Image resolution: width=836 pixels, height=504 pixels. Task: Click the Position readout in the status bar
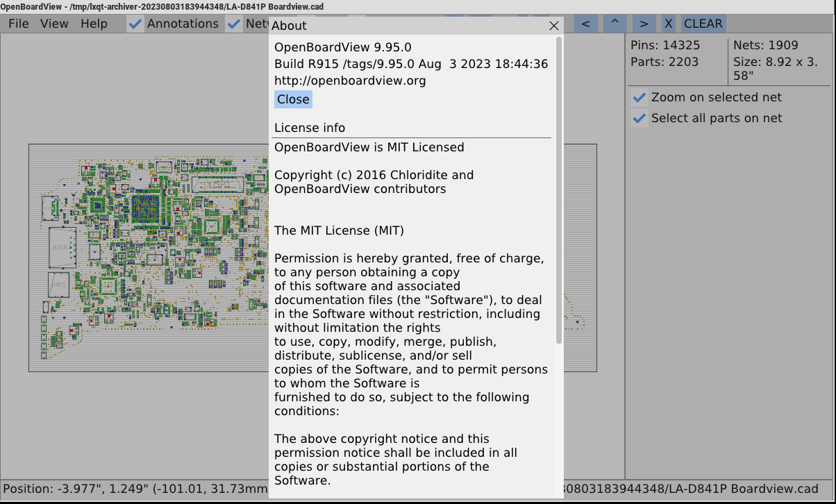pos(135,488)
